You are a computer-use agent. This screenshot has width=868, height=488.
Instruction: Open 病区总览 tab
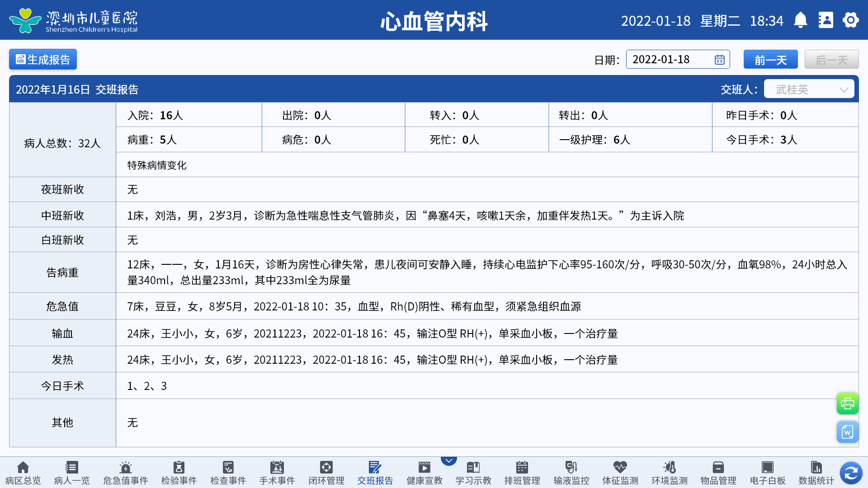(x=23, y=473)
